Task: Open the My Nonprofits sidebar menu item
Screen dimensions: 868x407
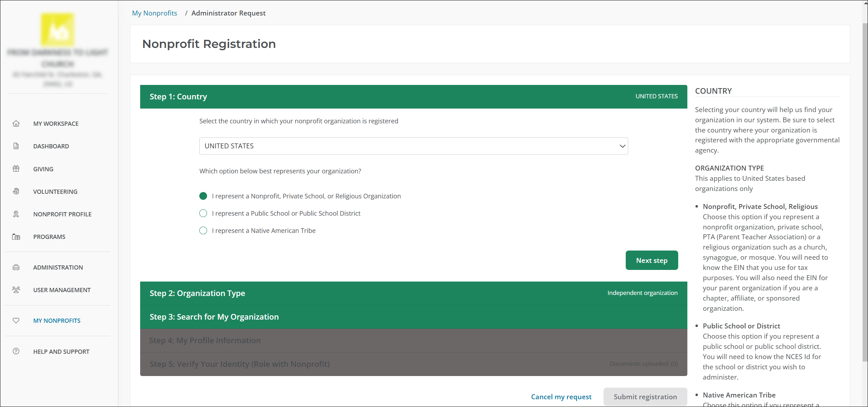Action: pos(57,321)
